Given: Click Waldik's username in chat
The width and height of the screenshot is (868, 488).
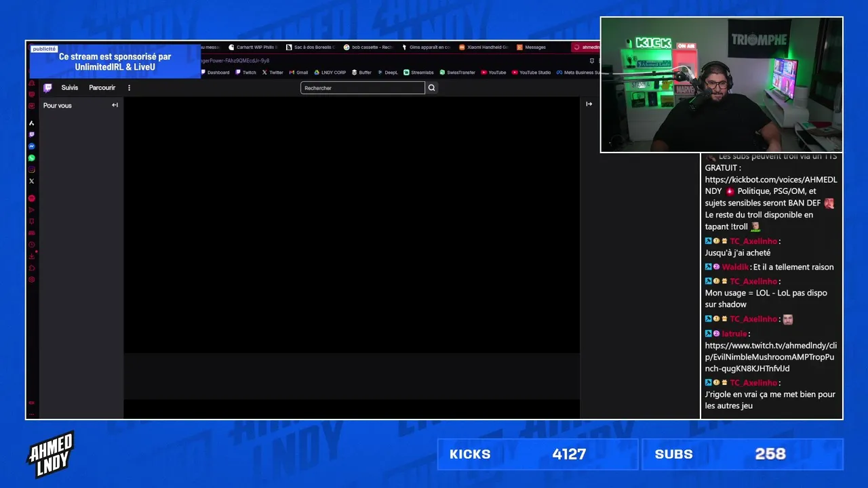Looking at the screenshot, I should 735,267.
